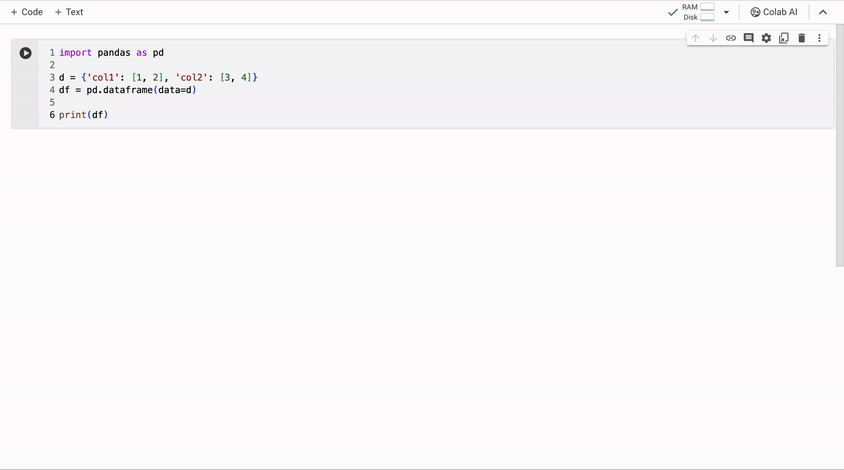Open more cell actions three-dot menu

tap(819, 38)
